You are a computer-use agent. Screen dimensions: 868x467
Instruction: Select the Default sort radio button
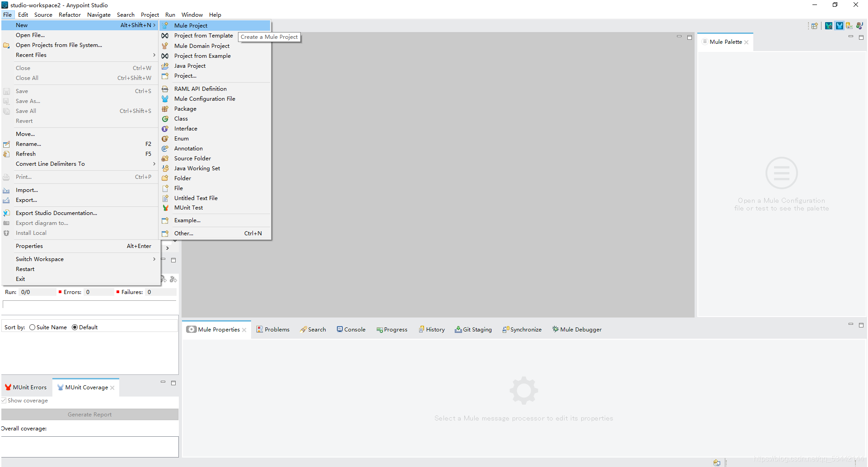(75, 327)
